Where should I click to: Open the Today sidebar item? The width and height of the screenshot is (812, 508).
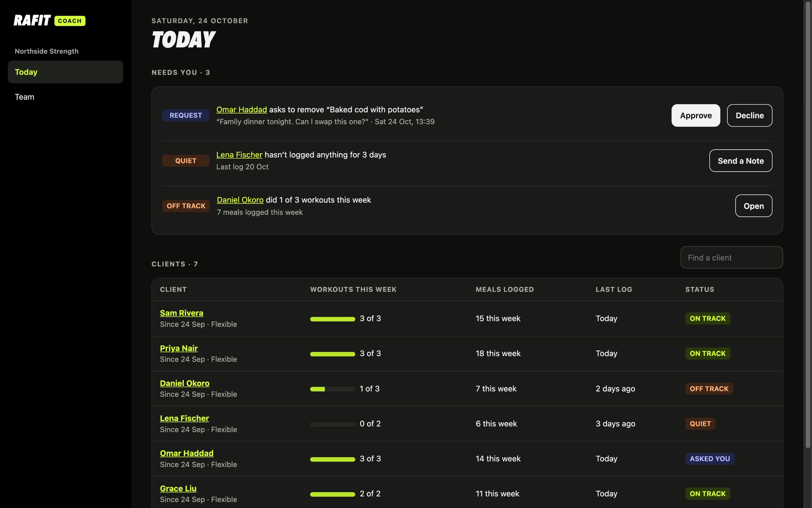click(65, 72)
